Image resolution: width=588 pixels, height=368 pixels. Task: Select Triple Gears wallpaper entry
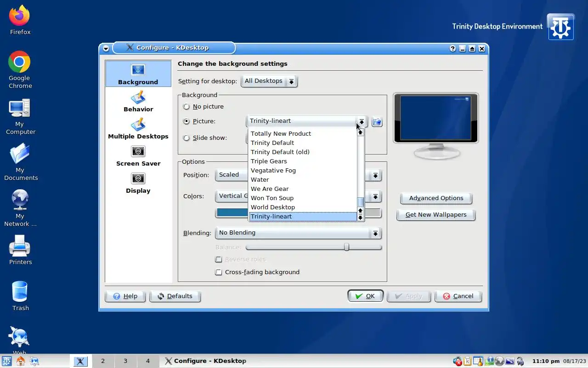click(x=303, y=161)
